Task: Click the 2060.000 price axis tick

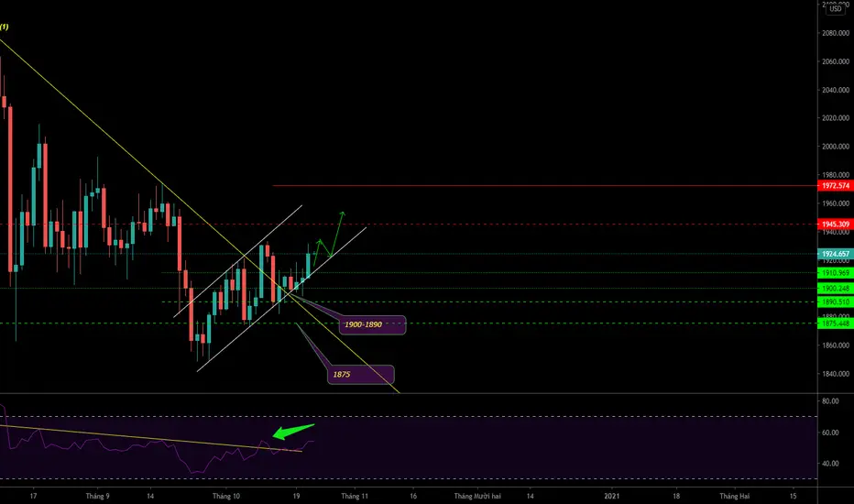Action: tap(836, 61)
